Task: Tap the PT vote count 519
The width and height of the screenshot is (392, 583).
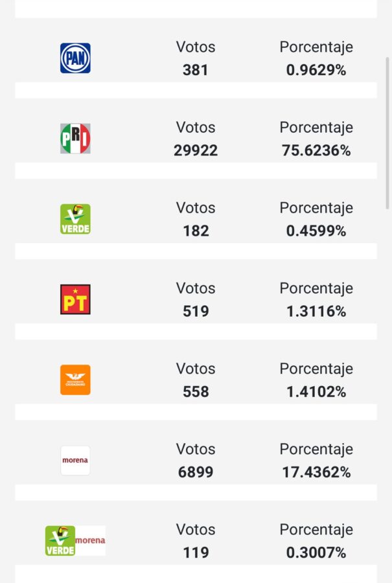Action: [x=196, y=312]
